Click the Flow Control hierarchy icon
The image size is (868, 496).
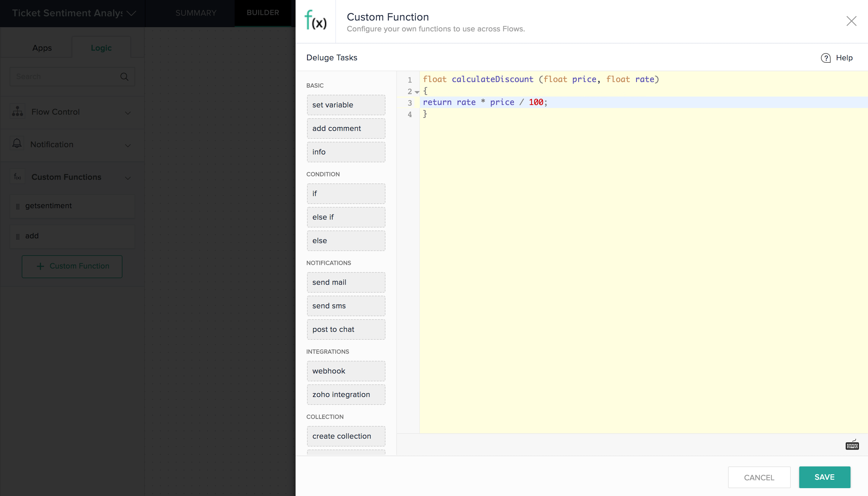coord(17,111)
